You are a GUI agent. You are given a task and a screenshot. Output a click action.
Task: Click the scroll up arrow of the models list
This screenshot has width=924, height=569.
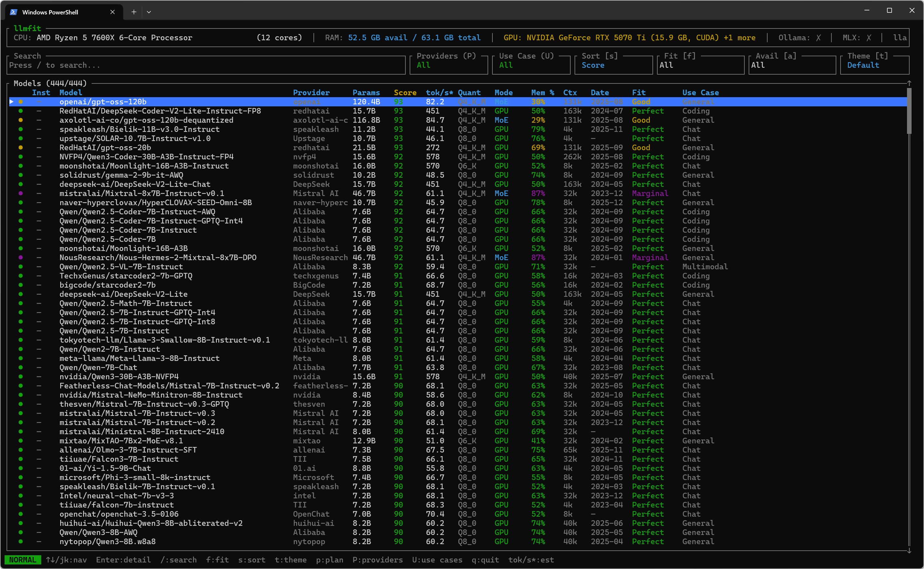[909, 83]
